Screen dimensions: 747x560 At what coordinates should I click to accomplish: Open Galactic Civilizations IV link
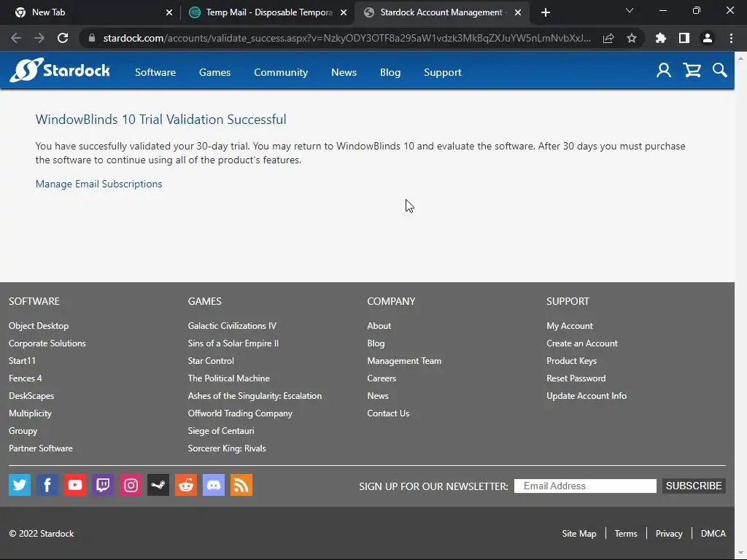click(232, 326)
